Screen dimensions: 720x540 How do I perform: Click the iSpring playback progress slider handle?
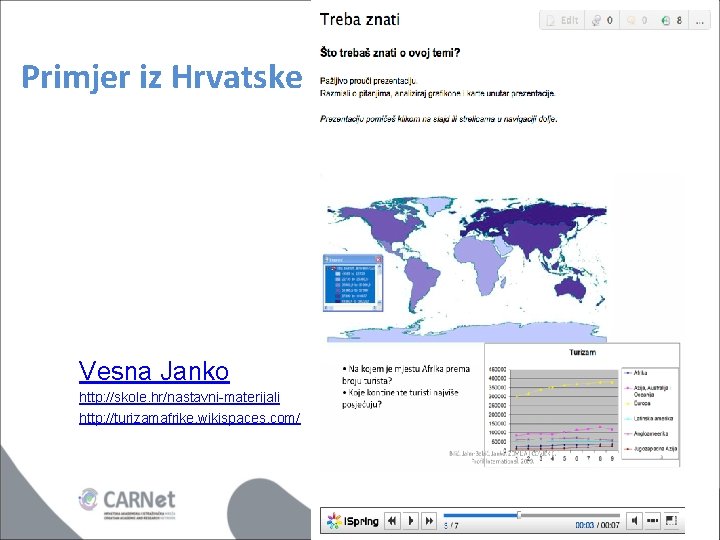pyautogui.click(x=519, y=515)
